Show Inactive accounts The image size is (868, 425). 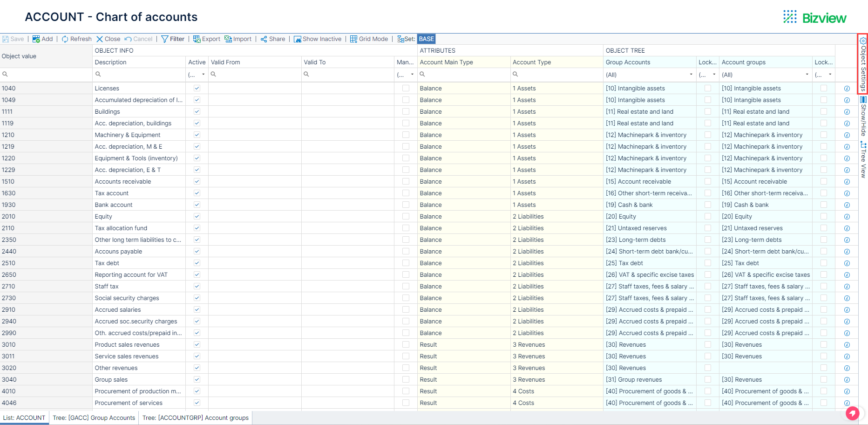pos(318,39)
